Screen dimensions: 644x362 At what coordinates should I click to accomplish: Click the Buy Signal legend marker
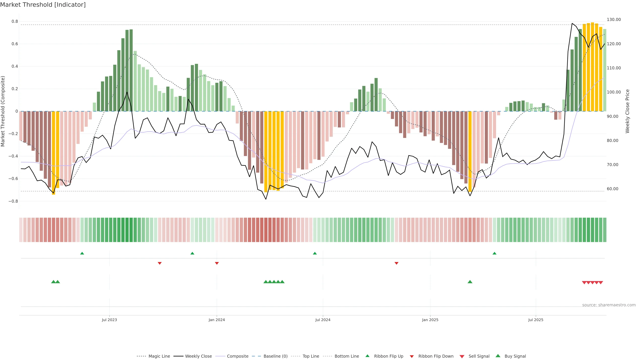tap(498, 356)
